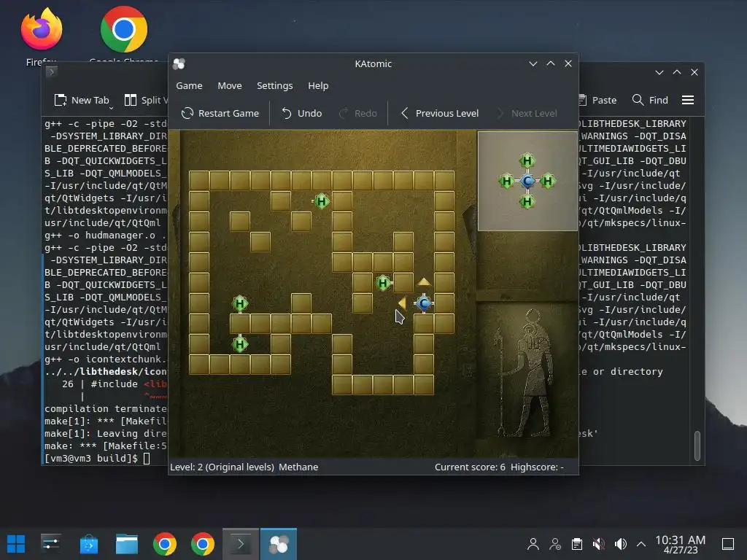
Task: Expand the hidden system tray icons
Action: tap(641, 544)
